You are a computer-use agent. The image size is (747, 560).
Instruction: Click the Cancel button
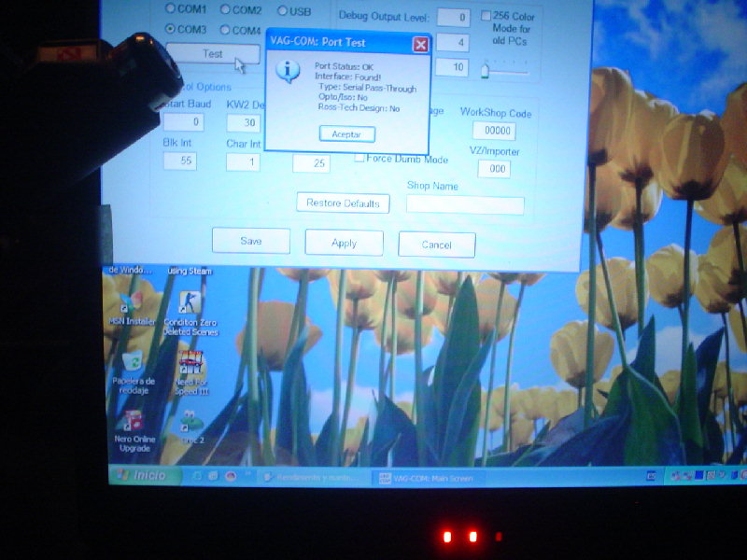click(436, 245)
